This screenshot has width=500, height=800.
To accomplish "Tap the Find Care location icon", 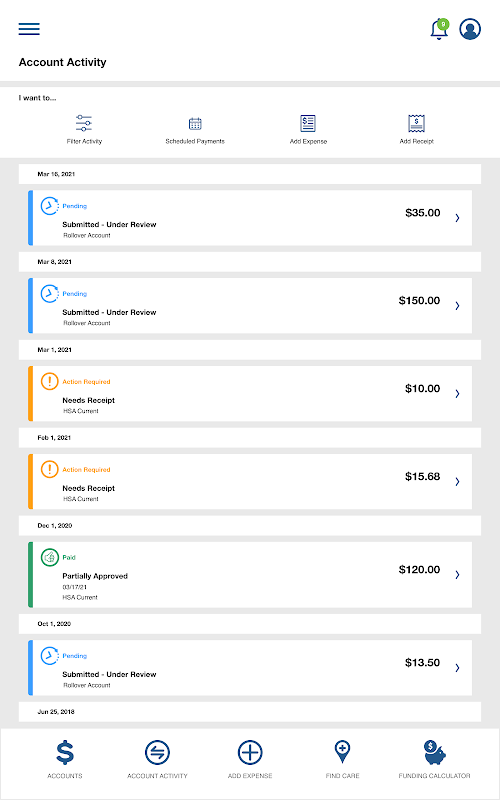I will (342, 752).
